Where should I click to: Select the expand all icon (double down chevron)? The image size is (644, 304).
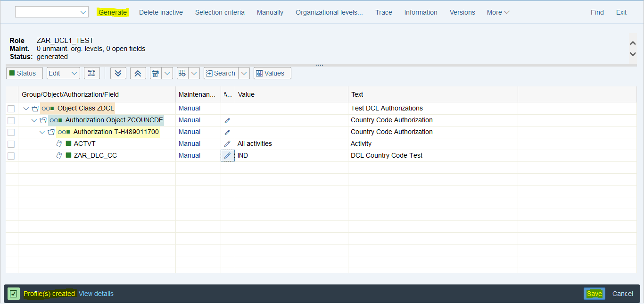(x=118, y=73)
